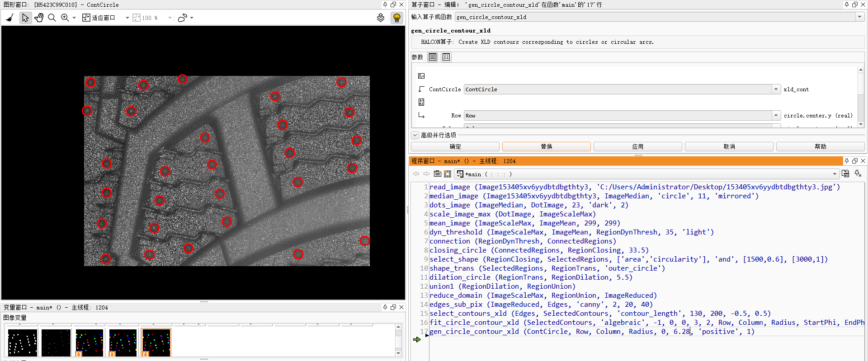Open the operator name dropdown list
This screenshot has height=361, width=868.
[859, 17]
